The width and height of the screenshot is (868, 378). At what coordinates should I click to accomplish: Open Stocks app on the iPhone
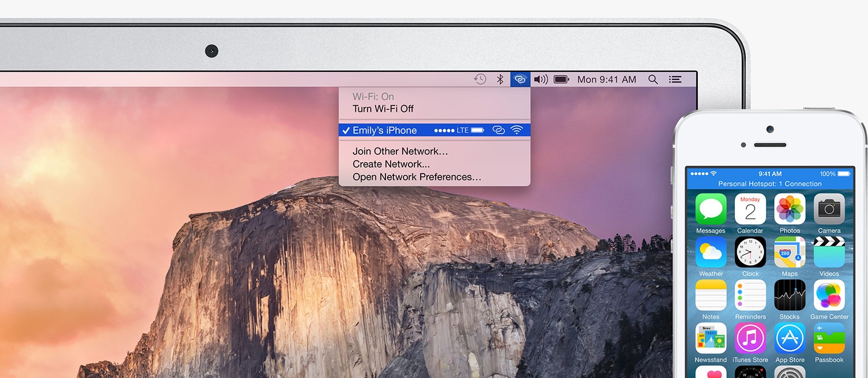coord(790,295)
